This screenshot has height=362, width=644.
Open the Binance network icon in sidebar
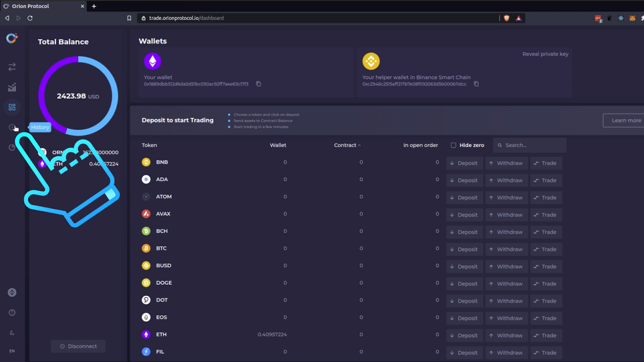12,292
